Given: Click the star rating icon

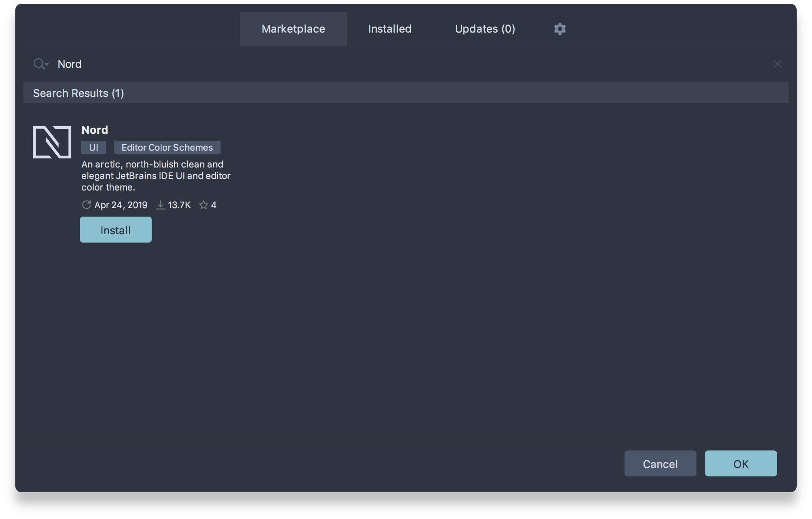Looking at the screenshot, I should tap(204, 205).
